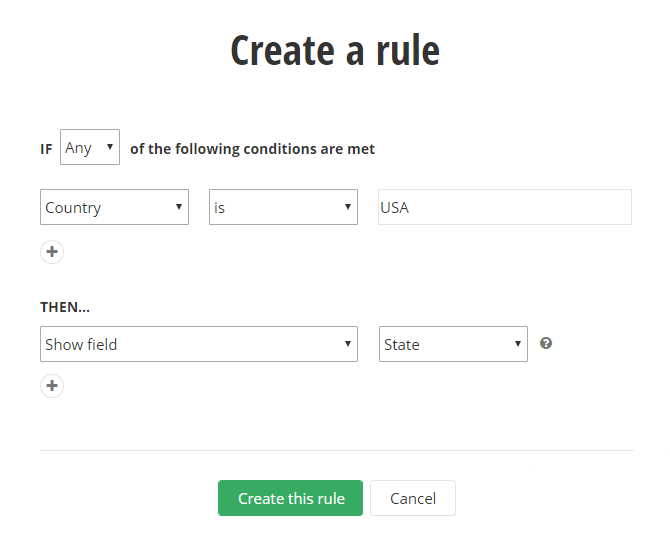This screenshot has height=549, width=670.
Task: Click the THEN... section label
Action: 65,307
